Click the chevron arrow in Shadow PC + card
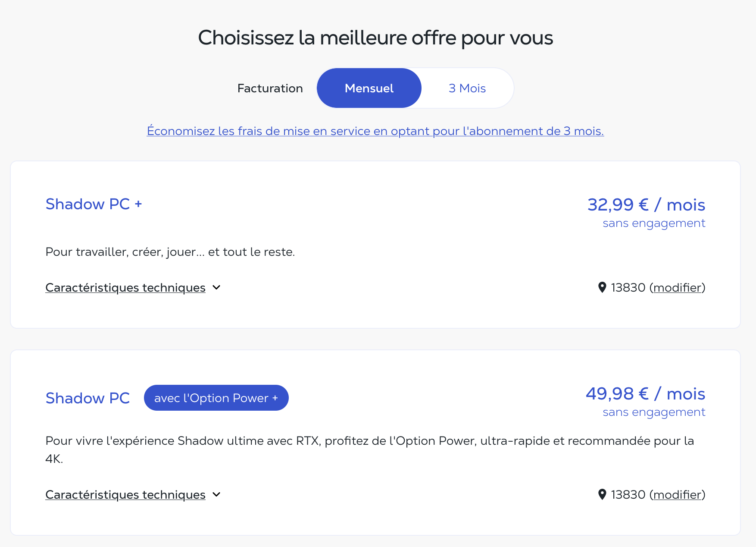756x547 pixels. click(x=216, y=287)
